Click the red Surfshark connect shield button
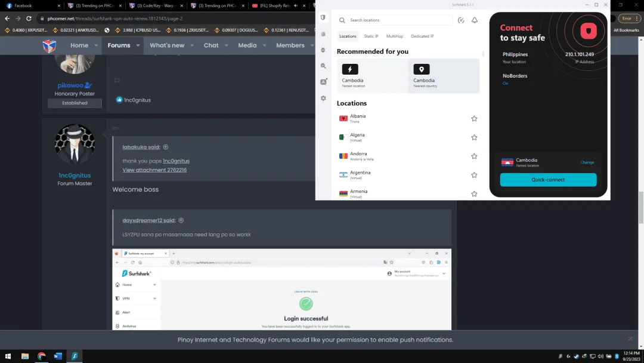644x363 pixels. 588,31
